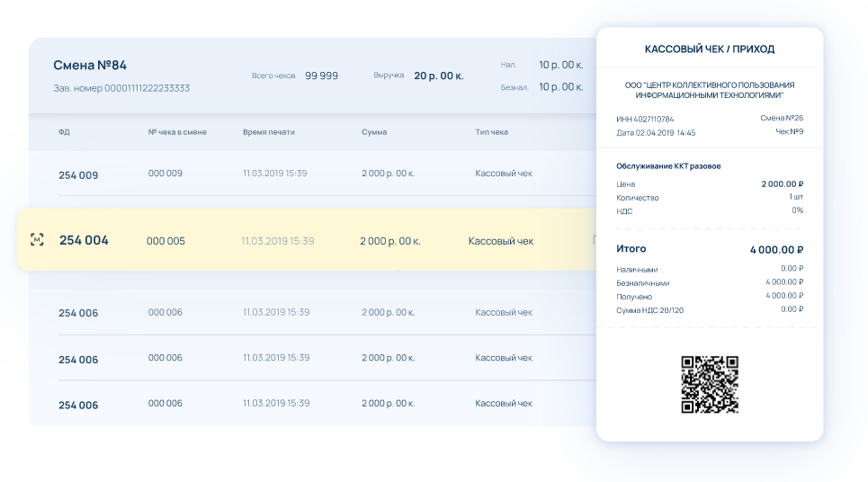Click the '№ чека в смене' column header
The height and width of the screenshot is (482, 868).
tap(177, 132)
